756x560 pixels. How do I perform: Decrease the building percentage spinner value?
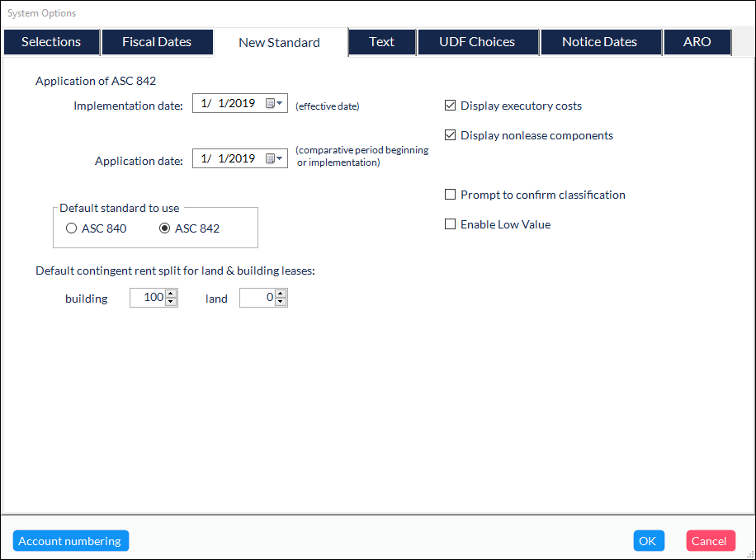tap(171, 302)
